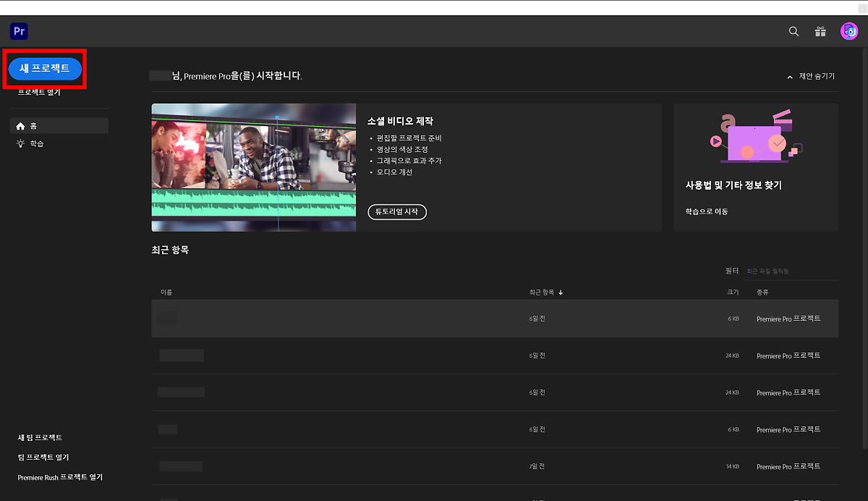Click the lightbulb 학습 icon
The width and height of the screenshot is (868, 501).
[x=20, y=143]
